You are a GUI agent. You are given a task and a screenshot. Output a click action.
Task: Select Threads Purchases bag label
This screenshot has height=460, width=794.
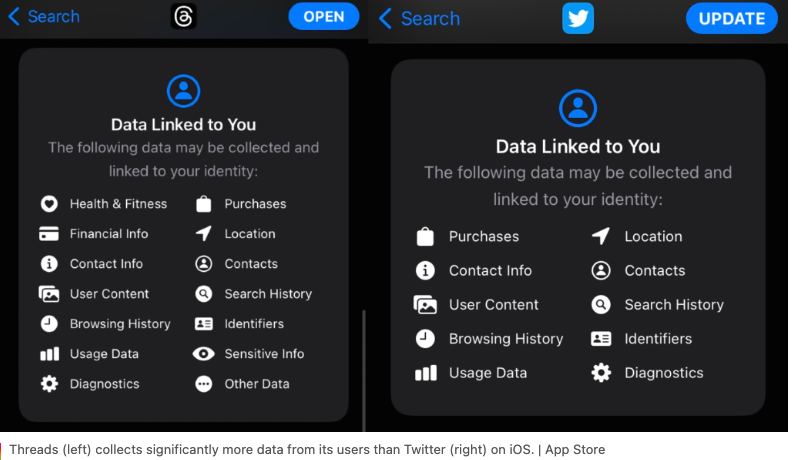255,204
